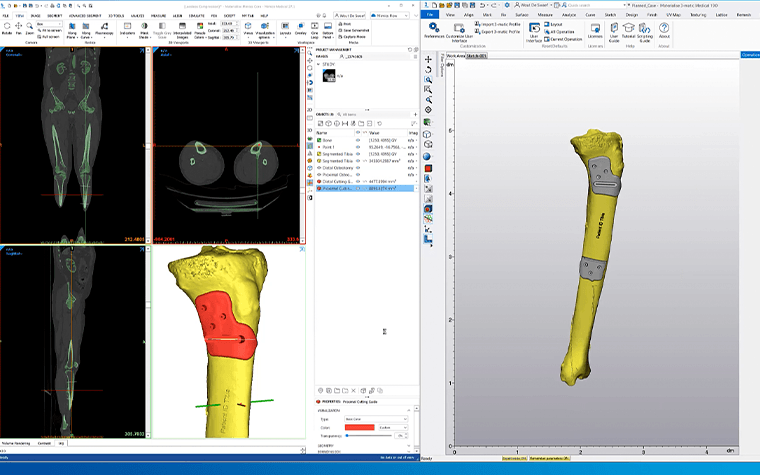This screenshot has width=760, height=475.
Task: Toggle visibility eye for Point 1
Action: (358, 147)
